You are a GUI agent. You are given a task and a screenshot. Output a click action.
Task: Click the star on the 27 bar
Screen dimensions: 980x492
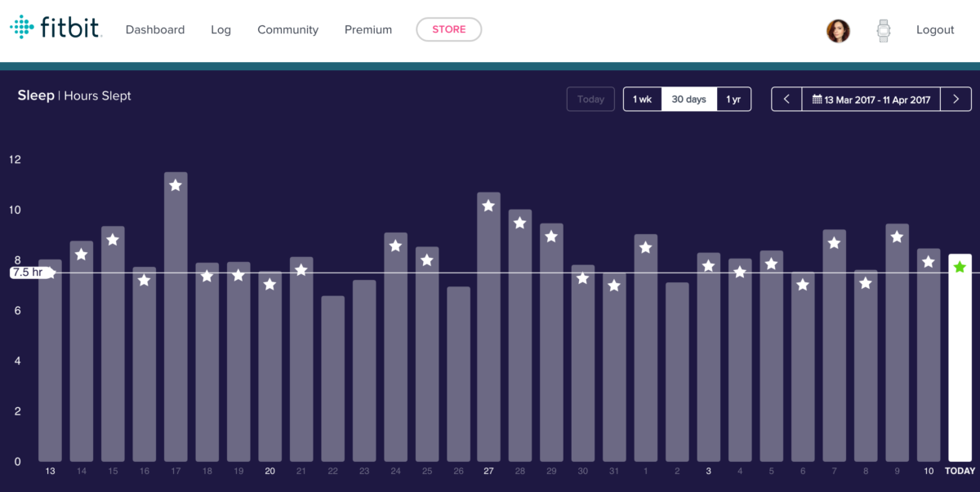pyautogui.click(x=488, y=206)
